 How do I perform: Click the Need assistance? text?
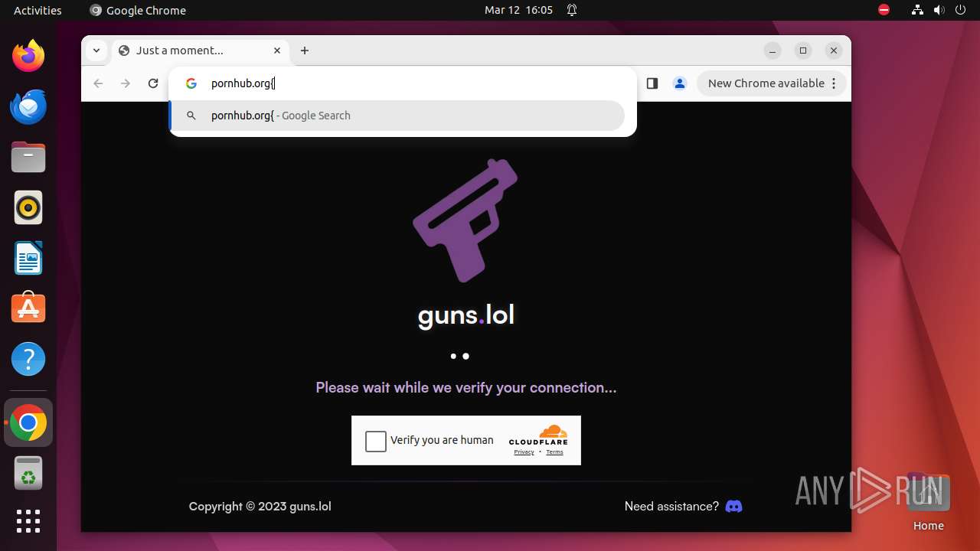(671, 506)
